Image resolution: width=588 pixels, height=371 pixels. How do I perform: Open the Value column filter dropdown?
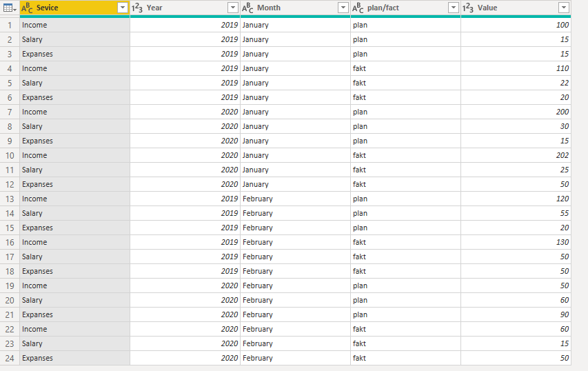coord(564,8)
